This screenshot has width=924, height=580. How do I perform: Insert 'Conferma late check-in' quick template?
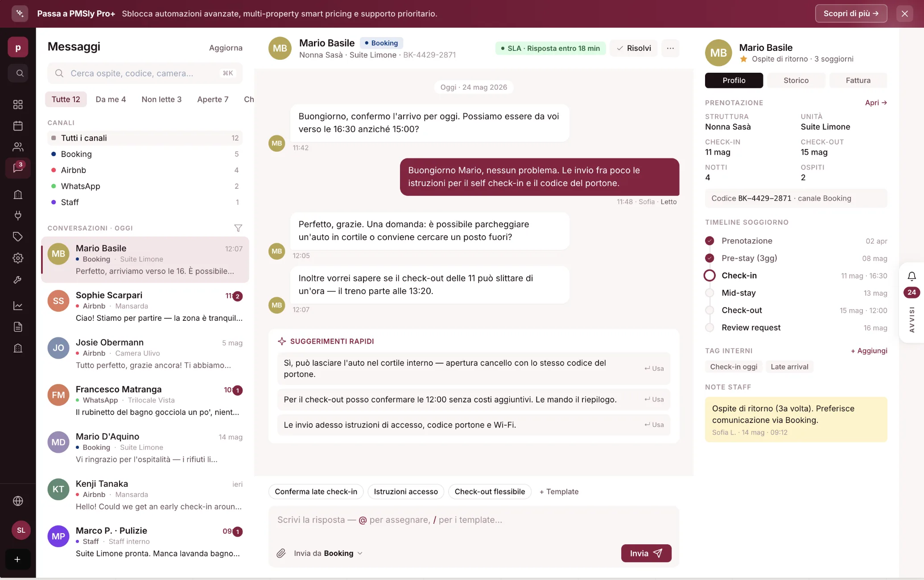coord(316,492)
